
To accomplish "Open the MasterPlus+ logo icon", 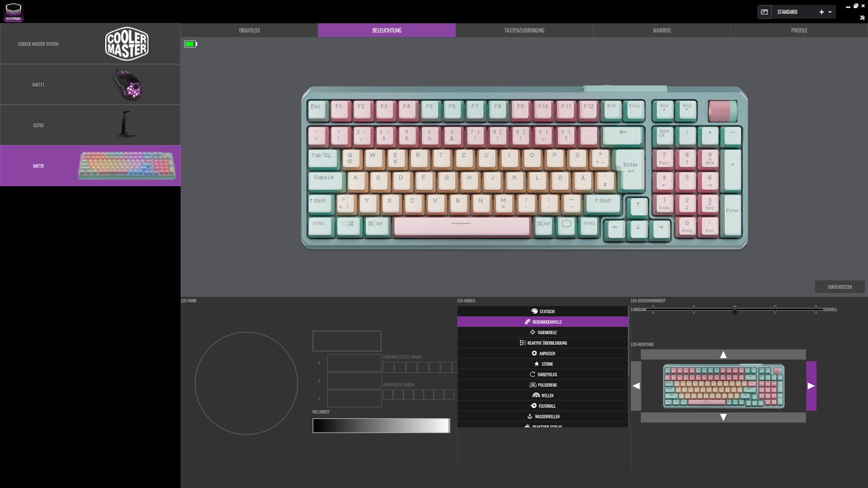I will (14, 12).
